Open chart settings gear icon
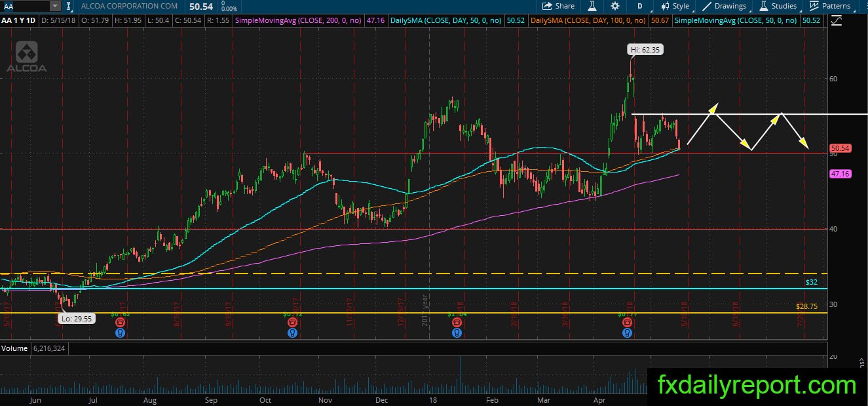Screen dimensions: 868x406 615,6
